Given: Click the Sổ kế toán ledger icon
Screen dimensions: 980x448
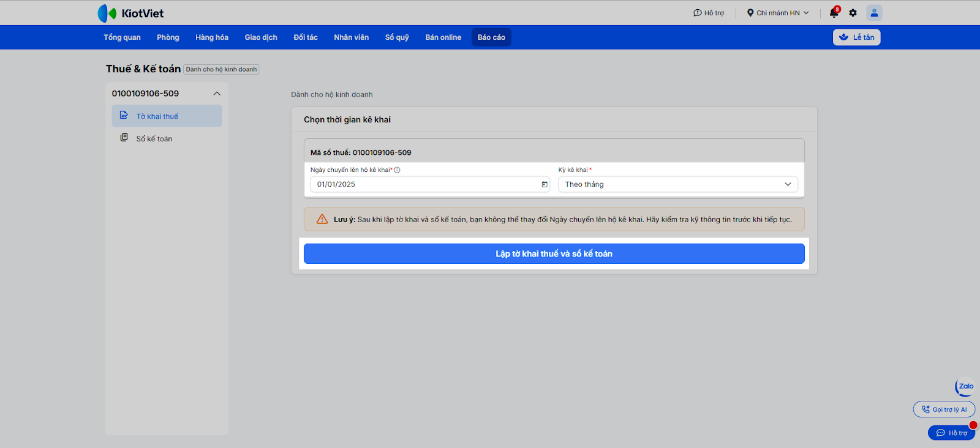Looking at the screenshot, I should [x=124, y=138].
